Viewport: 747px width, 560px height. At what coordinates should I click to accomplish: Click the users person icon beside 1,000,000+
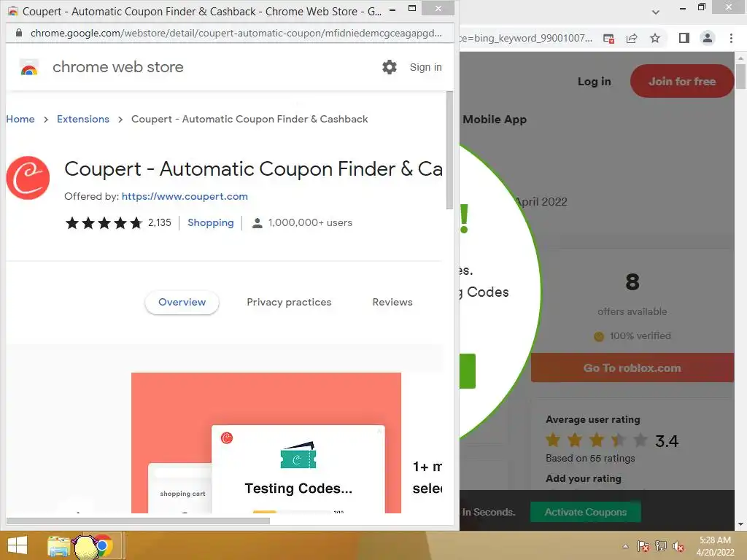pyautogui.click(x=258, y=223)
